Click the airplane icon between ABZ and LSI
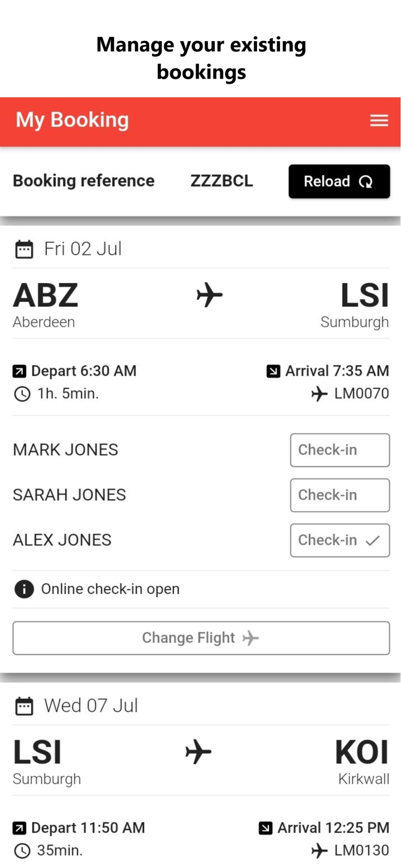 click(208, 295)
